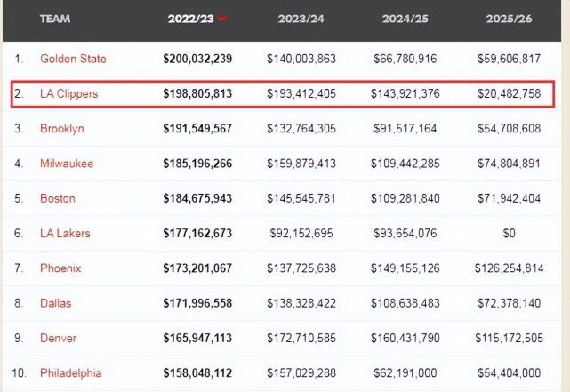Open the Boston team link
Viewport: 570px width, 392px height.
(x=58, y=198)
